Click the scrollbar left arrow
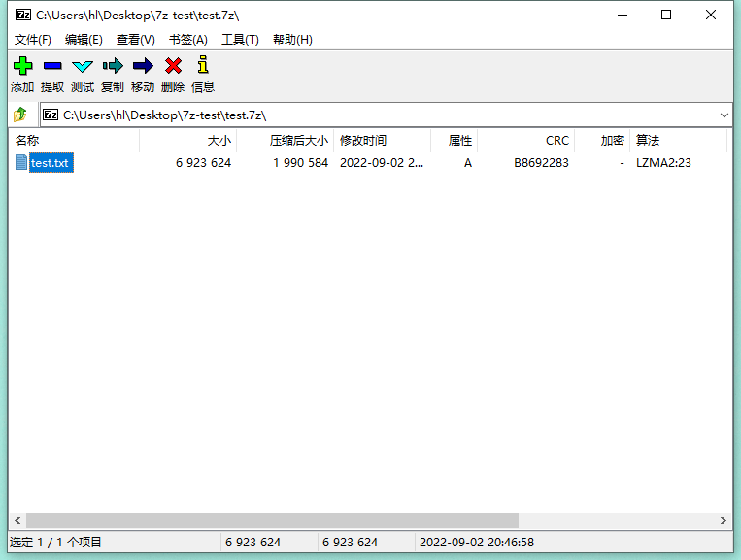The width and height of the screenshot is (741, 560). click(17, 520)
